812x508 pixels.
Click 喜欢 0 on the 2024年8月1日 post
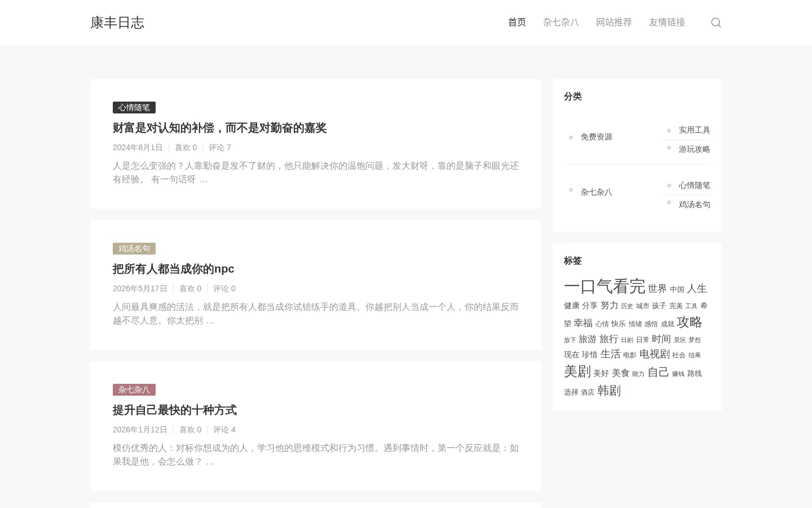pos(186,147)
